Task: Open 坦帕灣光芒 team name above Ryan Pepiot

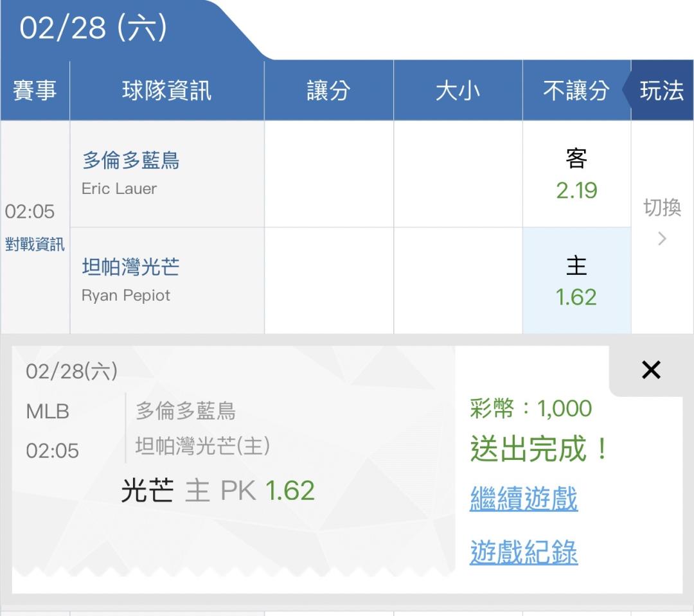Action: click(x=130, y=267)
